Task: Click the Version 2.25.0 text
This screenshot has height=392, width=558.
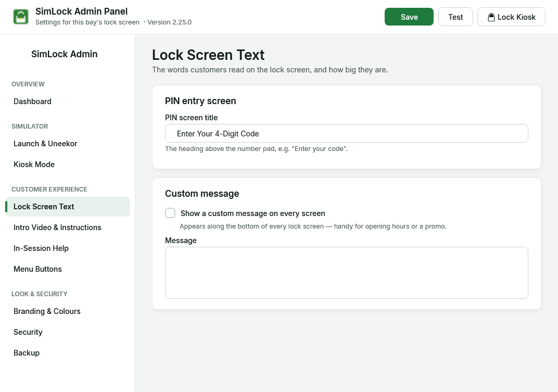Action: coord(169,22)
